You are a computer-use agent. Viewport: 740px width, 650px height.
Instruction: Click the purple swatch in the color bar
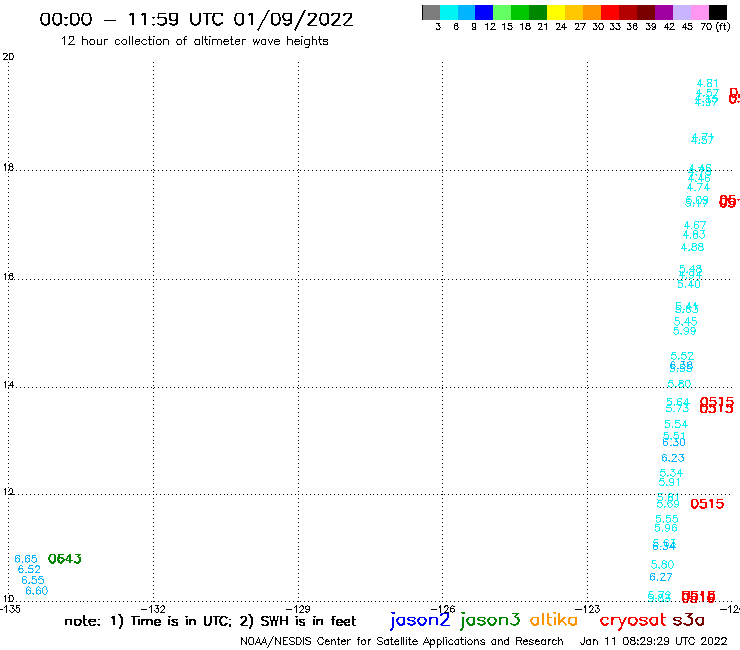[664, 12]
